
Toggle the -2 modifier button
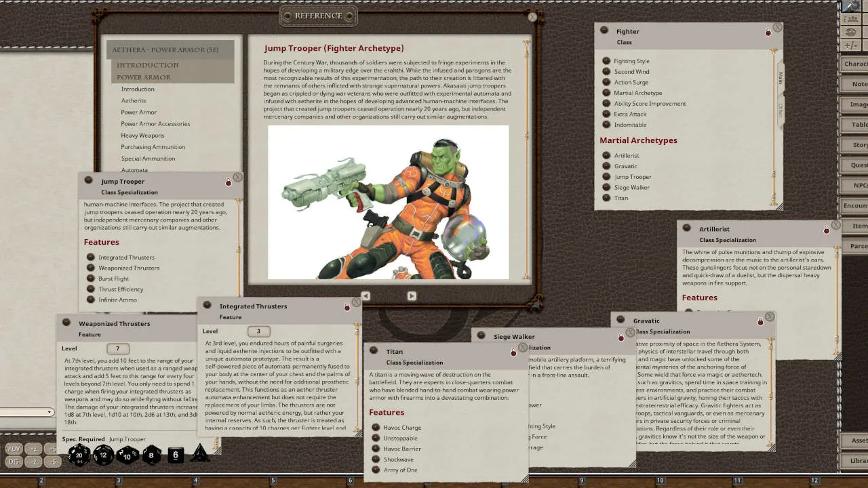pyautogui.click(x=33, y=462)
